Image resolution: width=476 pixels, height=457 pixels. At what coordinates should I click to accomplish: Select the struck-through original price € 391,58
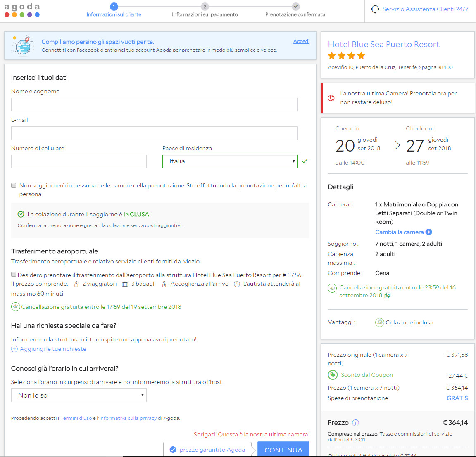(x=457, y=355)
